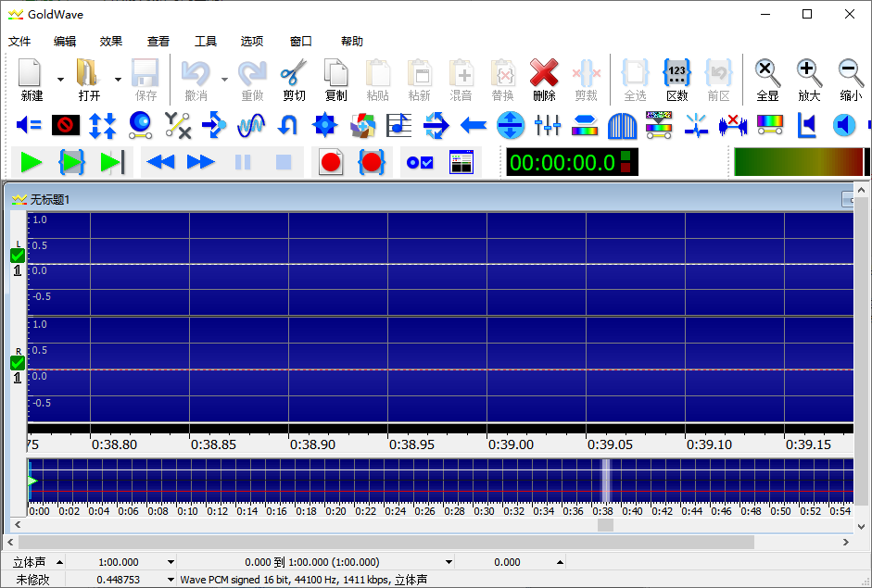Expand the New (新建) dropdown arrow
The height and width of the screenshot is (588, 872).
tap(61, 80)
